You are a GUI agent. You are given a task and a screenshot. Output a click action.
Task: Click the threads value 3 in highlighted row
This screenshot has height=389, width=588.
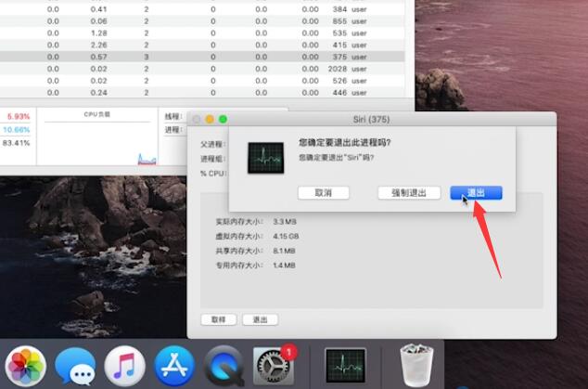tap(147, 57)
